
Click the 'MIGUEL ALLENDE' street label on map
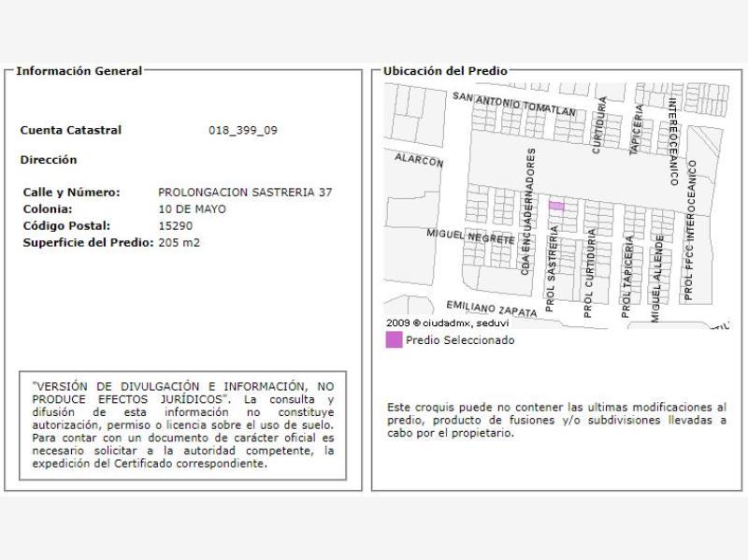(x=657, y=278)
